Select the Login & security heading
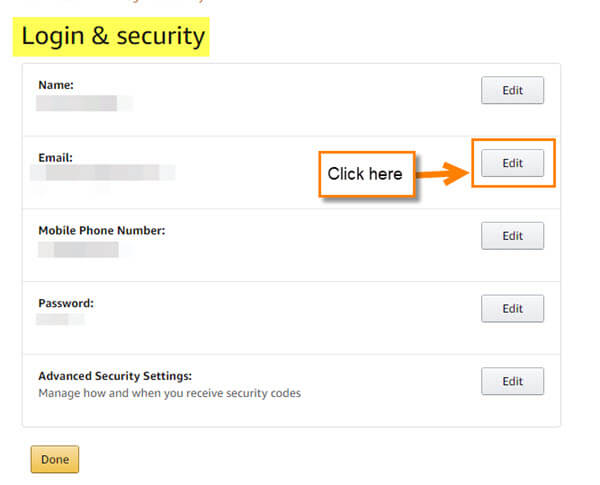This screenshot has width=600, height=485. [x=113, y=36]
